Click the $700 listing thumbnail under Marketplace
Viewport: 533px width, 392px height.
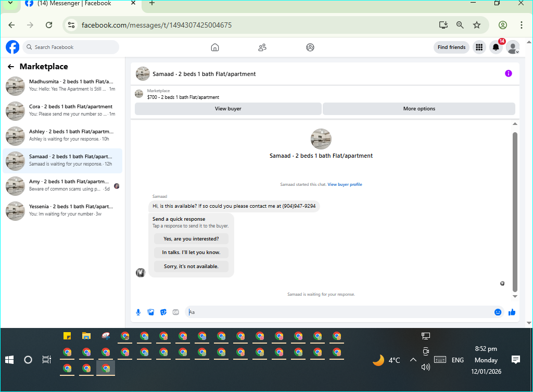click(x=138, y=94)
